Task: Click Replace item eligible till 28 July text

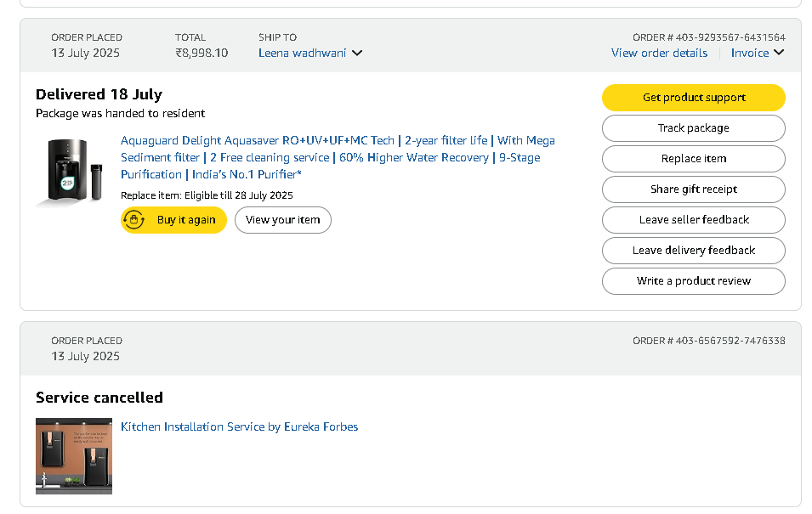Action: pyautogui.click(x=207, y=195)
